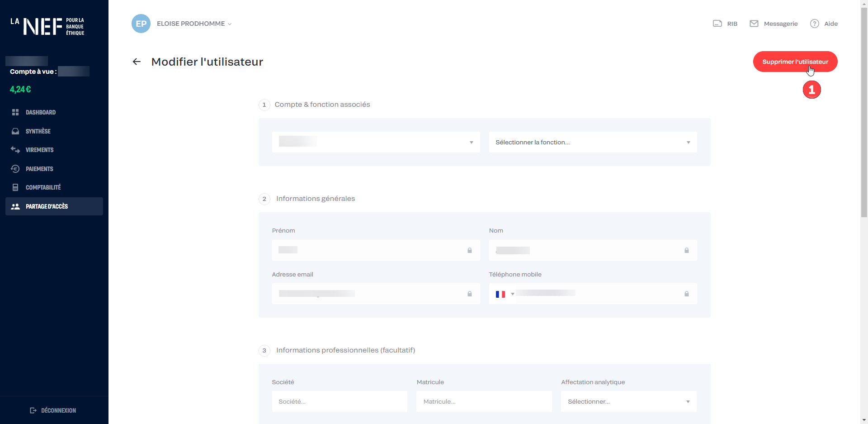Screen dimensions: 868x424
Task: Click into the Société input field
Action: [x=339, y=401]
